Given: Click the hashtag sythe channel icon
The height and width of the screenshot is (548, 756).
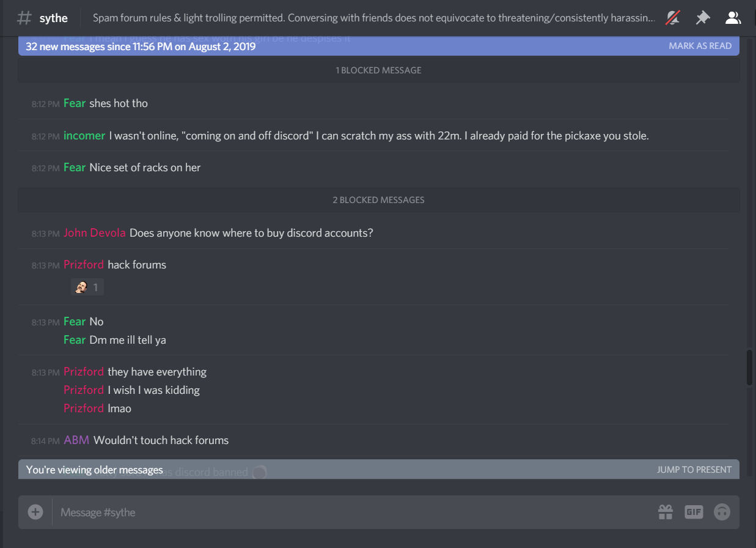Looking at the screenshot, I should coord(24,18).
